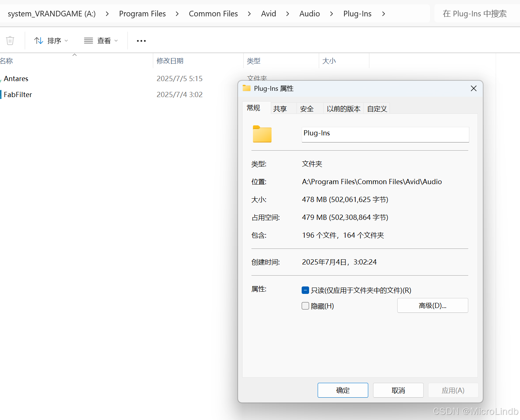The width and height of the screenshot is (520, 420).
Task: Click the 高级(D)... advanced button
Action: click(432, 305)
